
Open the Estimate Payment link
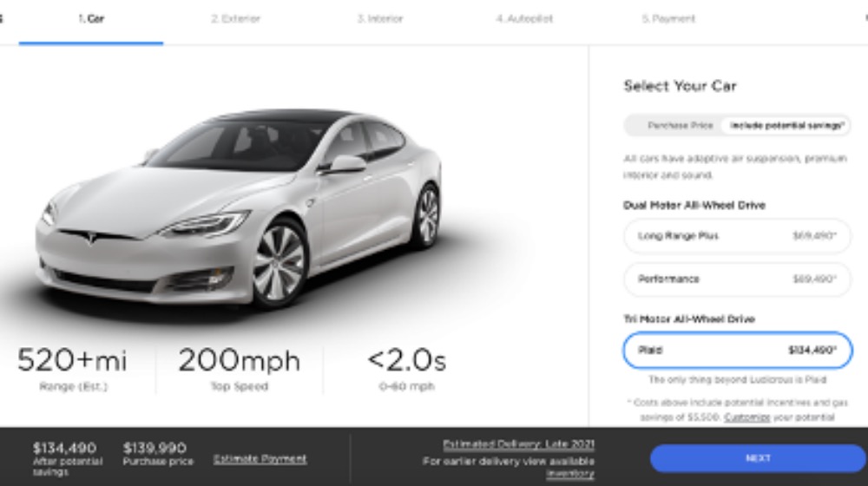point(260,459)
